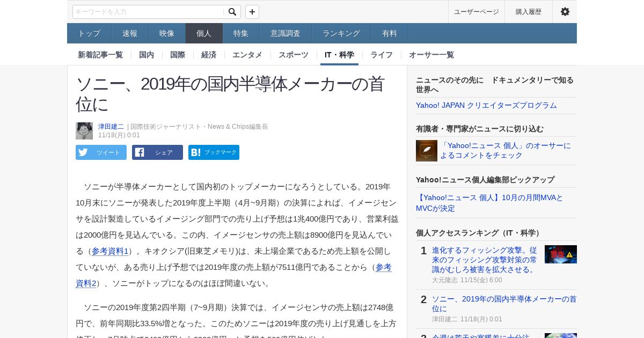Open 参考資料1 reference link
This screenshot has width=644, height=338.
(110, 251)
